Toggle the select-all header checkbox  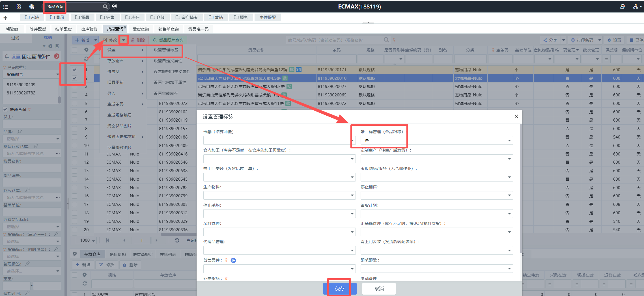[x=74, y=50]
